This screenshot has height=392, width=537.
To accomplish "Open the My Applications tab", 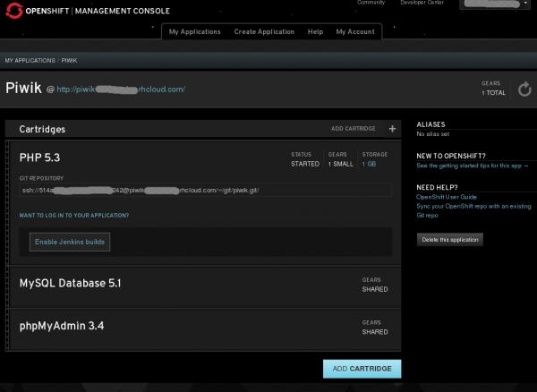I will coord(194,32).
